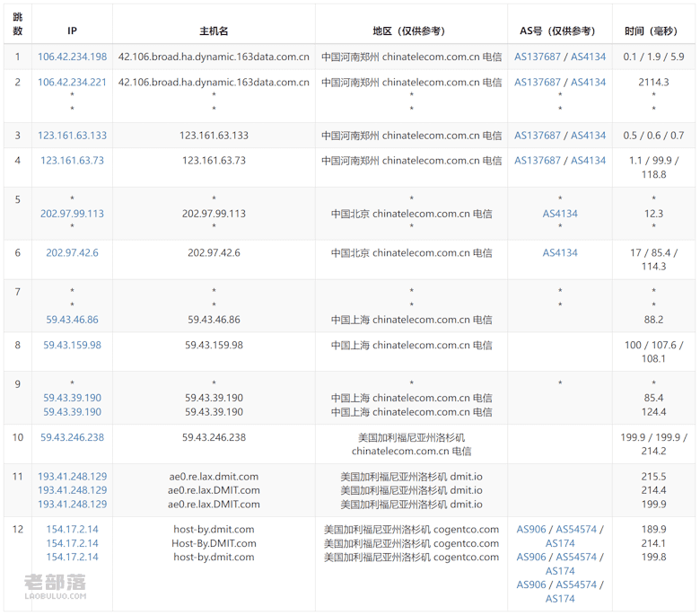Viewport: 700px width, 615px height.
Task: Open the AS4134 link in hop 5 row
Action: (560, 214)
